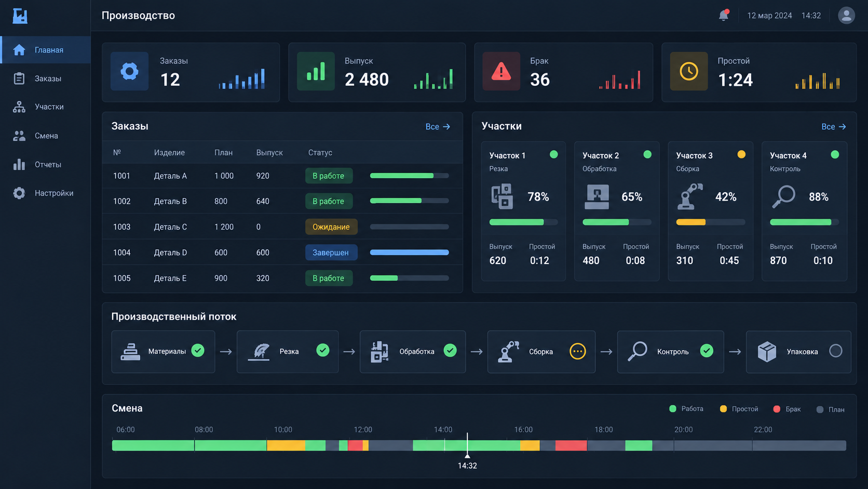Image resolution: width=868 pixels, height=489 pixels.
Task: Click the Выпуск value 2 480
Action: click(367, 80)
